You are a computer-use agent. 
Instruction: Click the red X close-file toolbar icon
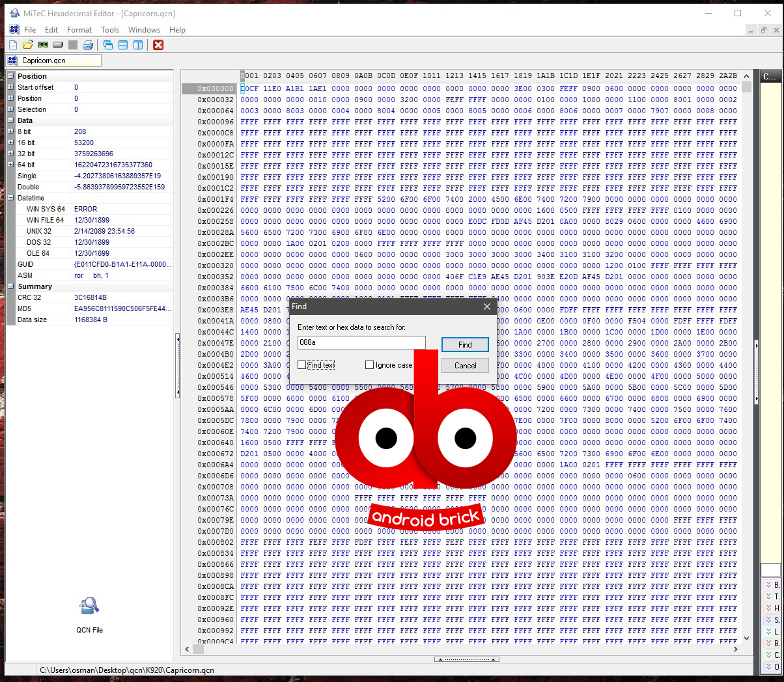158,45
